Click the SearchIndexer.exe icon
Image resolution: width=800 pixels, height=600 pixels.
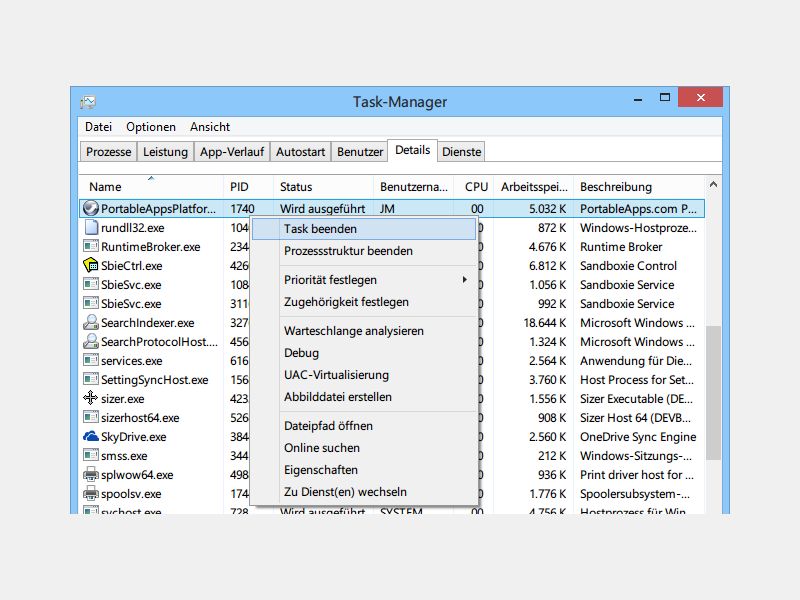(x=91, y=322)
